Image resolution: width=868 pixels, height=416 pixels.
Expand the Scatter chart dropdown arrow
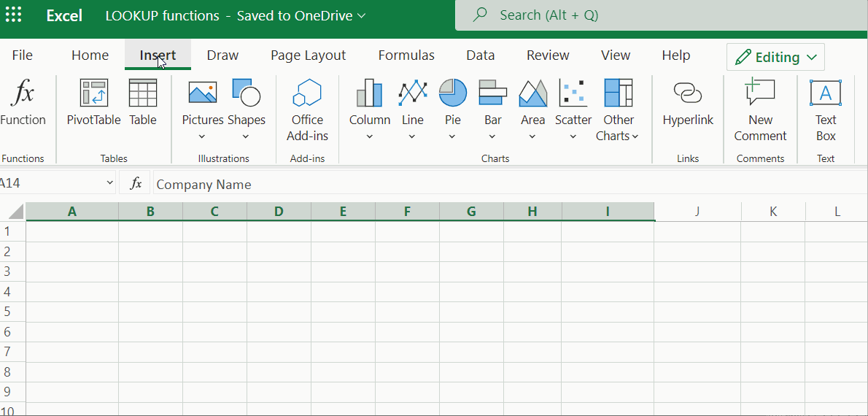(x=573, y=136)
